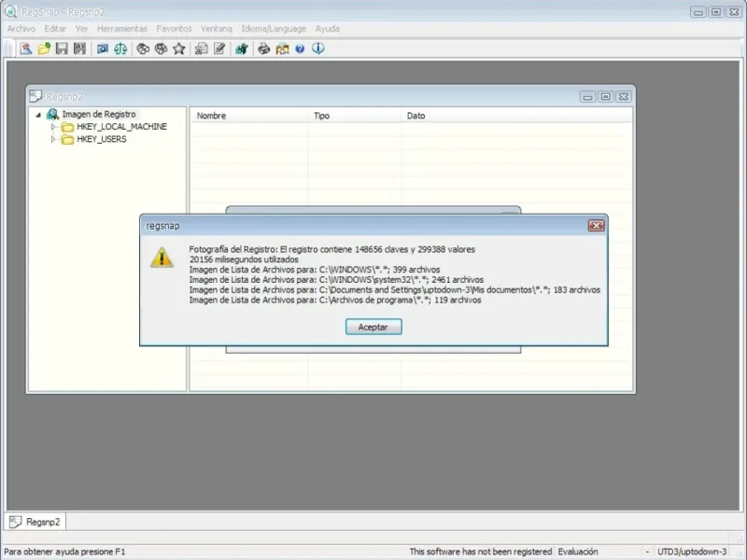This screenshot has width=747, height=560.
Task: Click the new snapshot wizard toolbar icon
Action: (26, 49)
